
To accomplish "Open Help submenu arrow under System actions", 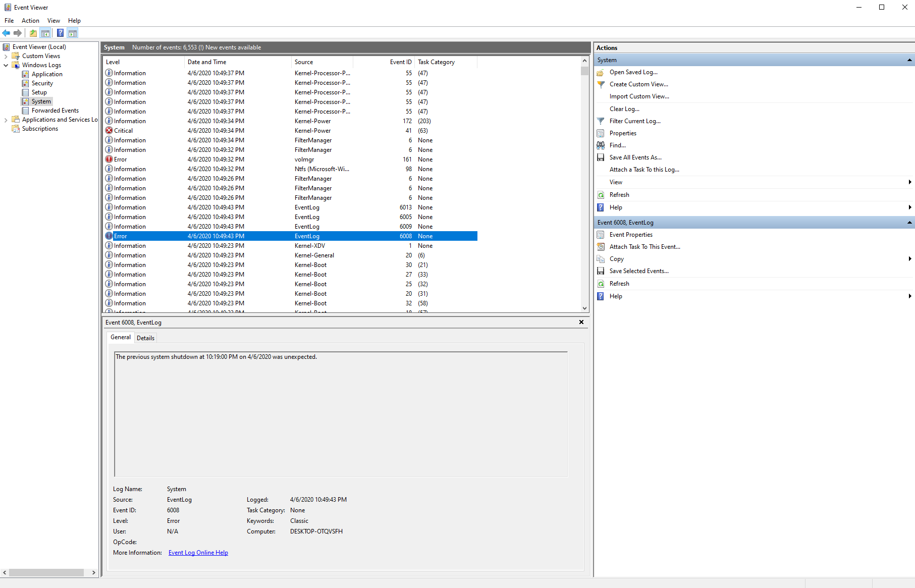I will tap(910, 207).
